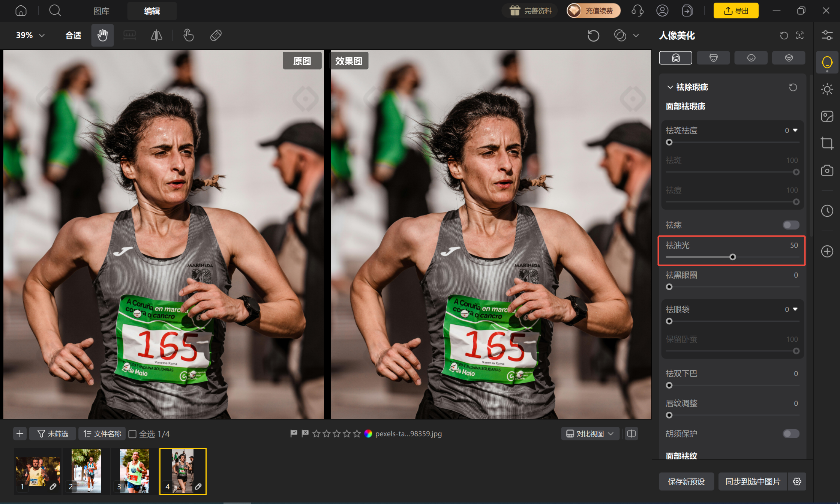Select the second beautify category tab
Viewport: 840px width, 504px height.
pyautogui.click(x=713, y=58)
